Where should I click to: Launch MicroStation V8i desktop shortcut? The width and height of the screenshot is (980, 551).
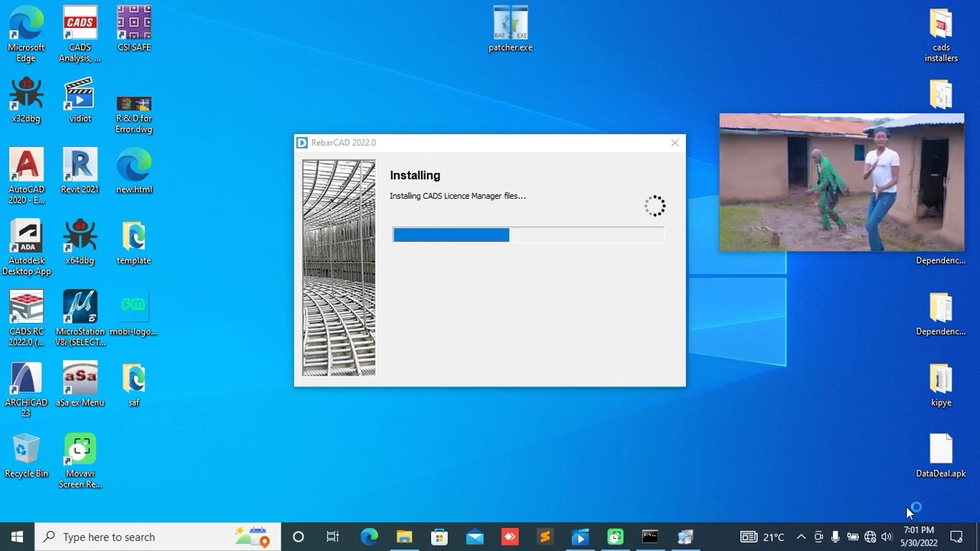tap(80, 318)
